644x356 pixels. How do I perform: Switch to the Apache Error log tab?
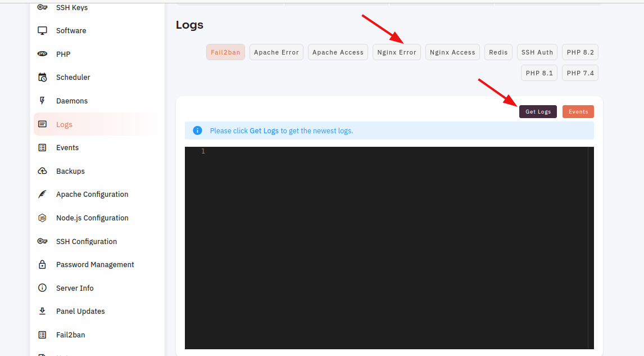coord(276,52)
